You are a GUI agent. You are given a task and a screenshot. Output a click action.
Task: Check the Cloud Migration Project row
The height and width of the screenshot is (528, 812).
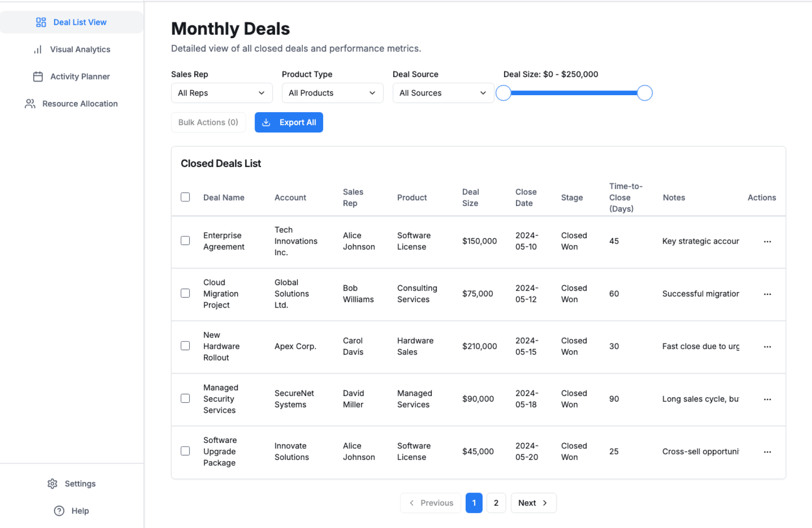pyautogui.click(x=185, y=293)
